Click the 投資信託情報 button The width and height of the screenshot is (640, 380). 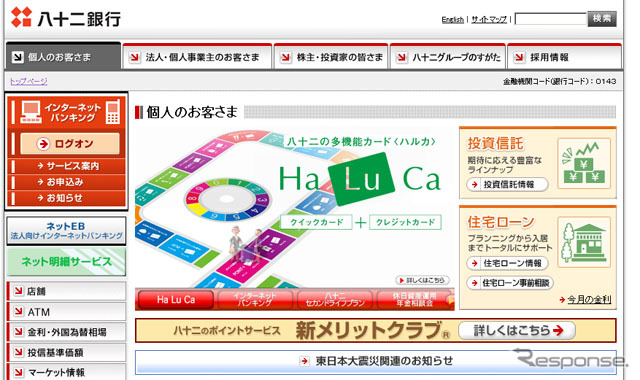click(x=507, y=184)
